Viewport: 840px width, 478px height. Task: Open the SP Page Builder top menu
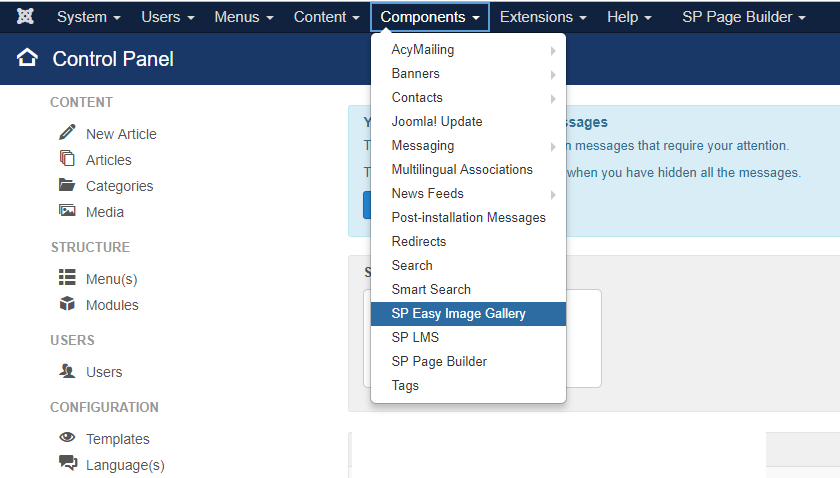point(743,17)
